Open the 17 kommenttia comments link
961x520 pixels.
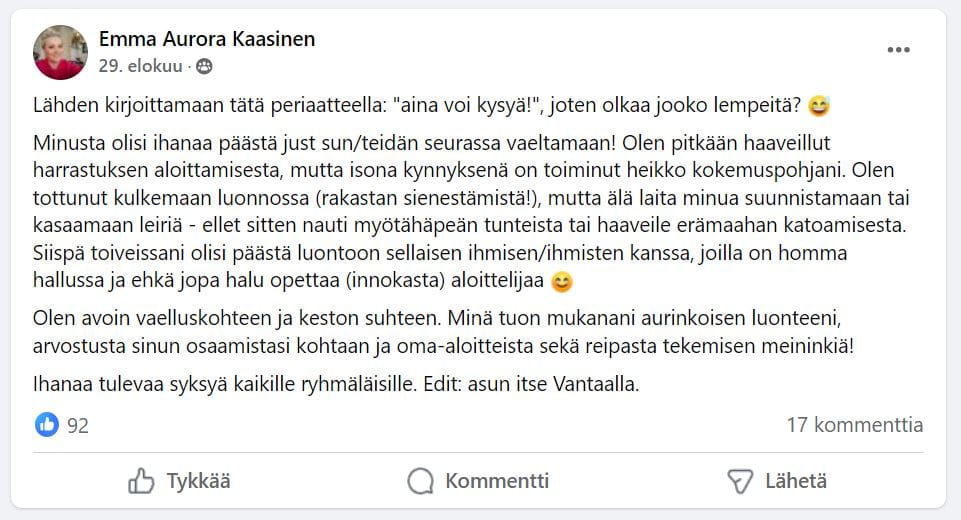click(855, 425)
